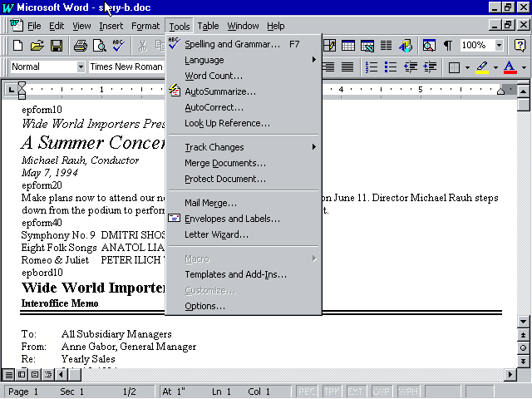This screenshot has height=399, width=532.
Task: Open the Insert menu
Action: point(111,26)
